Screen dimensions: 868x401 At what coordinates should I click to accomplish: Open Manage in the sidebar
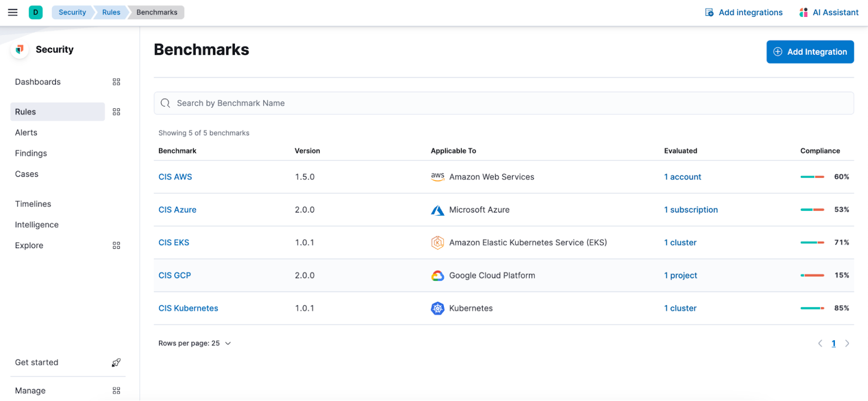(30, 391)
